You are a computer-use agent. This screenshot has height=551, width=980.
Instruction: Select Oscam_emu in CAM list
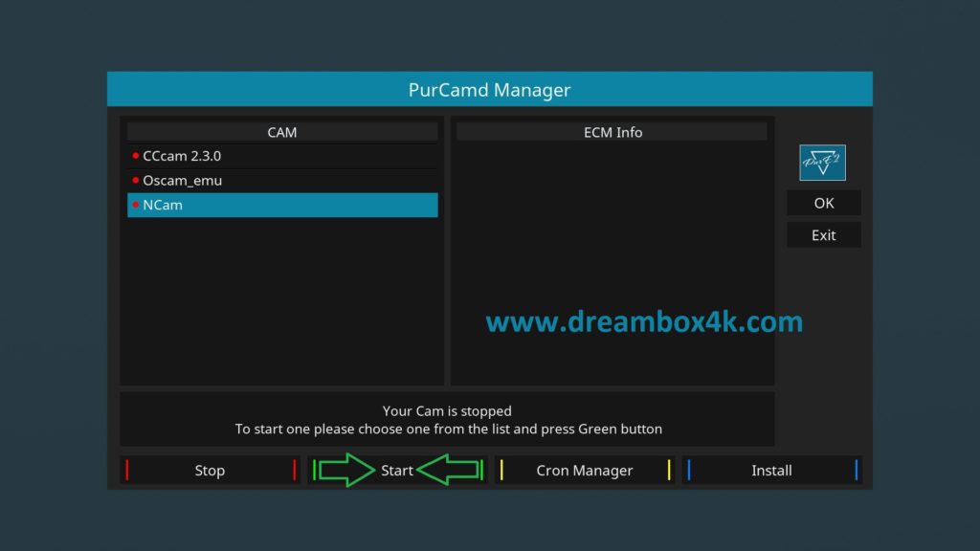(x=282, y=181)
